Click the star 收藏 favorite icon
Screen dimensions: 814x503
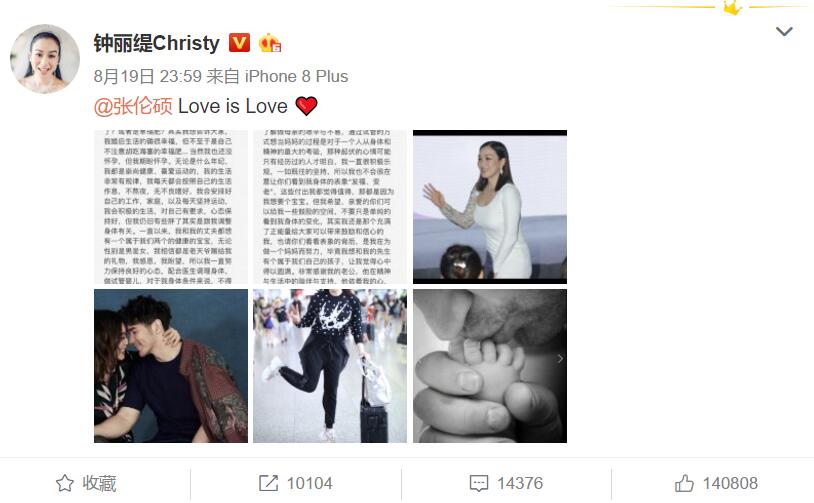pos(65,483)
